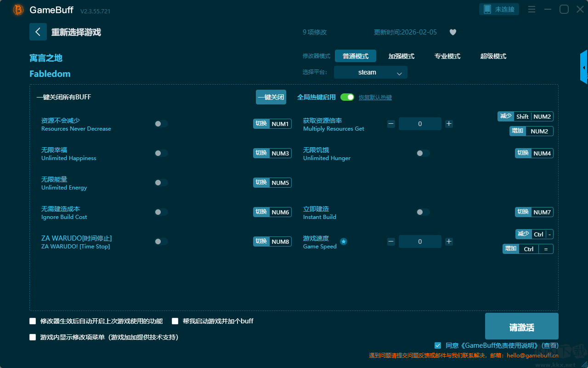
Task: Toggle Ignore Build Cost switch
Action: coord(161,212)
